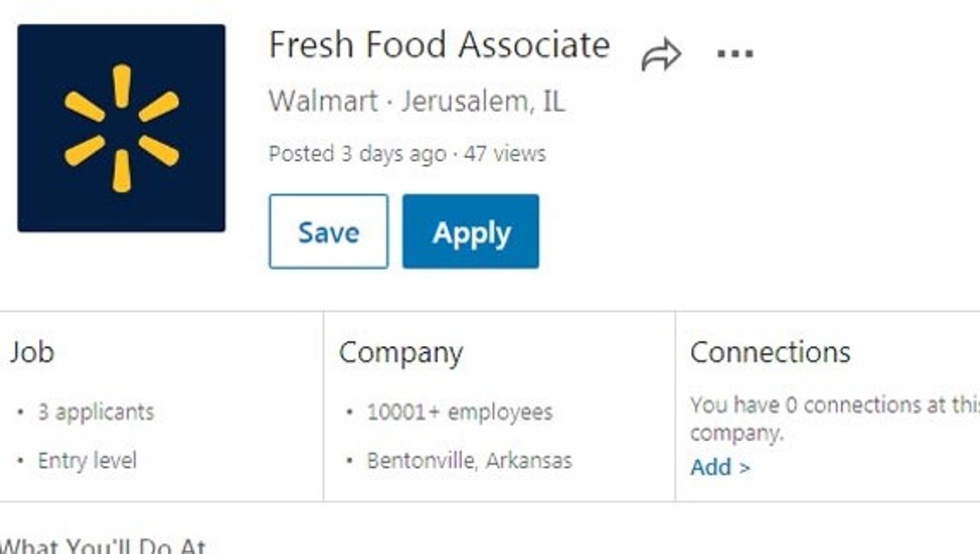Open the three-dot more options menu
This screenshot has width=980, height=554.
(x=736, y=53)
